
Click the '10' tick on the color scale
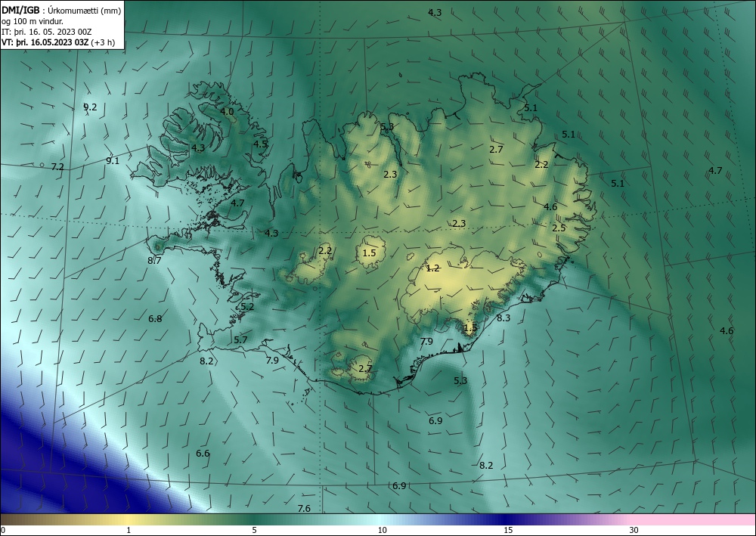coord(382,530)
